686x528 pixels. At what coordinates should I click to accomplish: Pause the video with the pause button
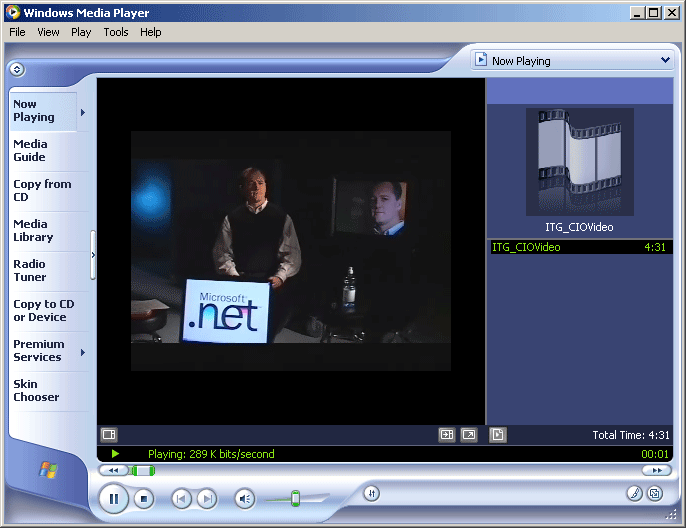[x=114, y=498]
